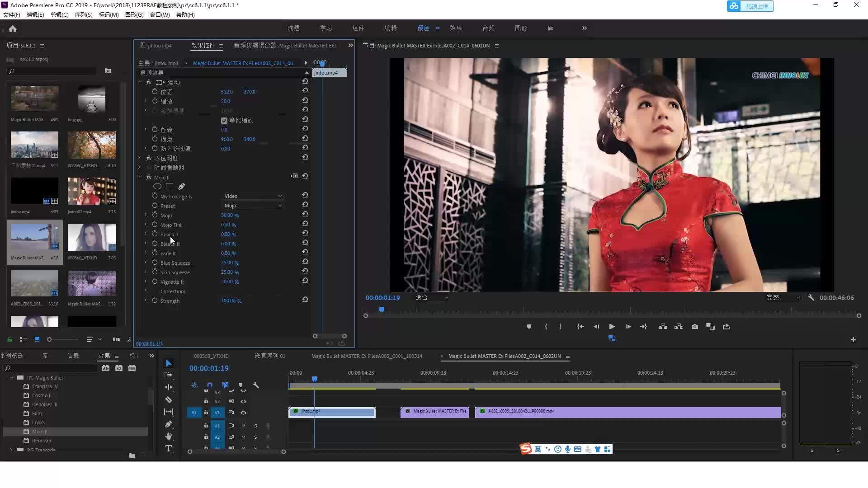Image resolution: width=868 pixels, height=488 pixels.
Task: Select the Hand tool
Action: click(x=169, y=436)
